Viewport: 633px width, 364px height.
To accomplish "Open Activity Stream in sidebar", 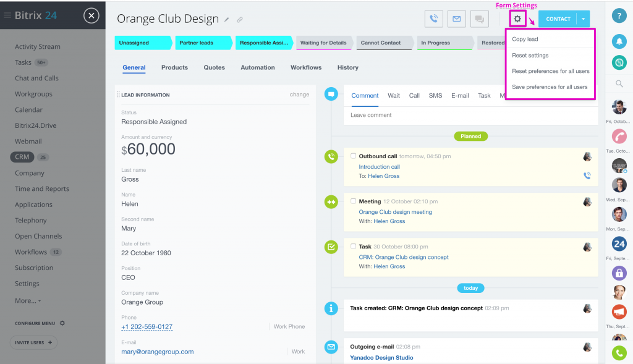I will pyautogui.click(x=38, y=46).
